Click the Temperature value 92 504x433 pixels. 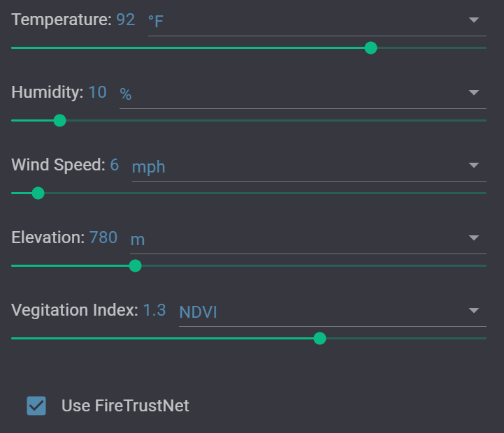point(126,20)
